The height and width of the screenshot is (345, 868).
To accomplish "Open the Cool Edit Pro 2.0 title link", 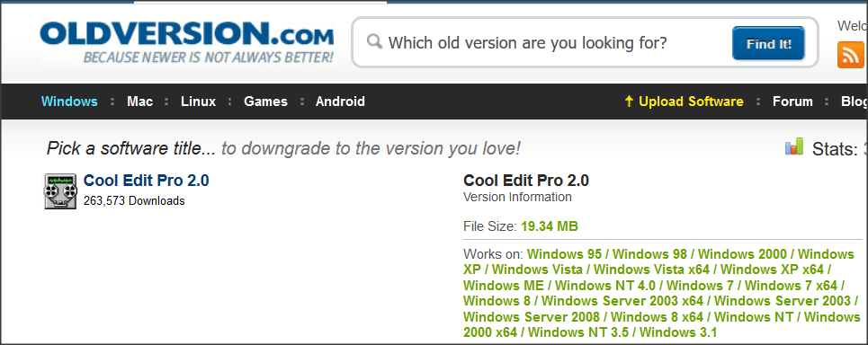I will pos(146,181).
